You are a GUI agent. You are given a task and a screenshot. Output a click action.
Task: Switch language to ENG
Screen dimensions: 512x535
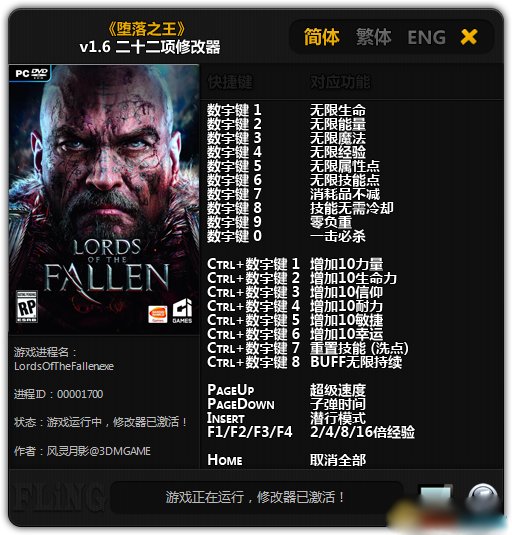coord(426,37)
